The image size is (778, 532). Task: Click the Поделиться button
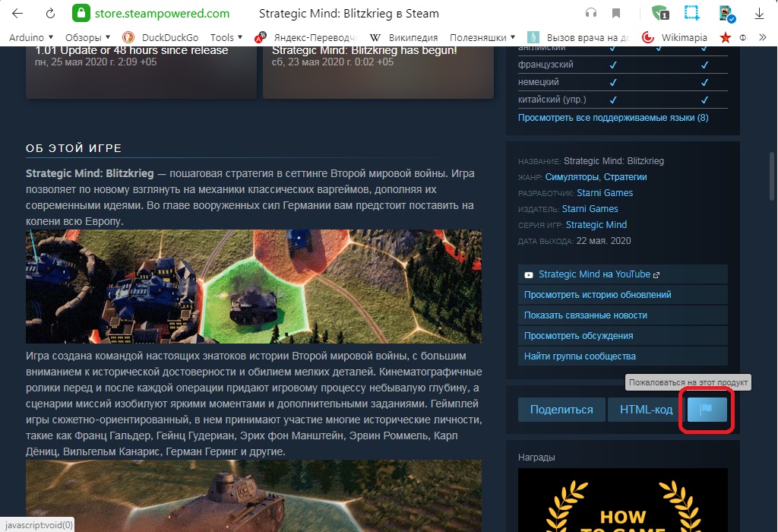[x=561, y=410]
